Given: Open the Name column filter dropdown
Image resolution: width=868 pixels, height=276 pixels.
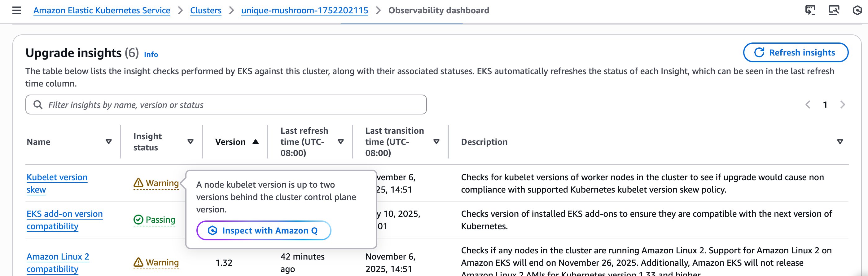Looking at the screenshot, I should pyautogui.click(x=108, y=142).
